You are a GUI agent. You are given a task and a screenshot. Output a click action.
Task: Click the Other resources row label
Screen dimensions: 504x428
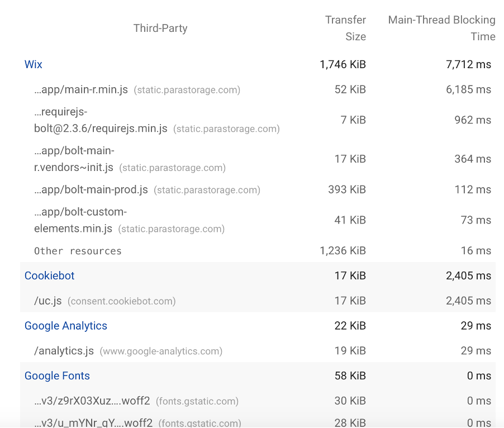click(x=78, y=251)
